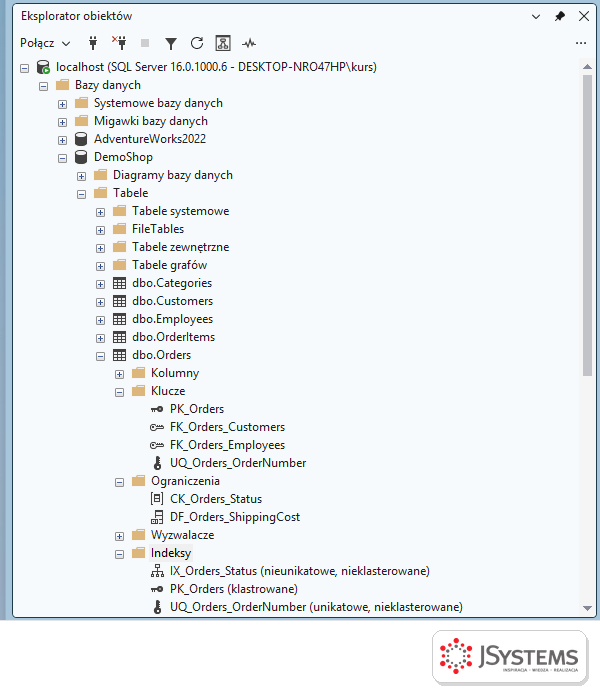Select PK_Orders (klastrowane) index text
Image resolution: width=600 pixels, height=692 pixels.
click(x=234, y=589)
